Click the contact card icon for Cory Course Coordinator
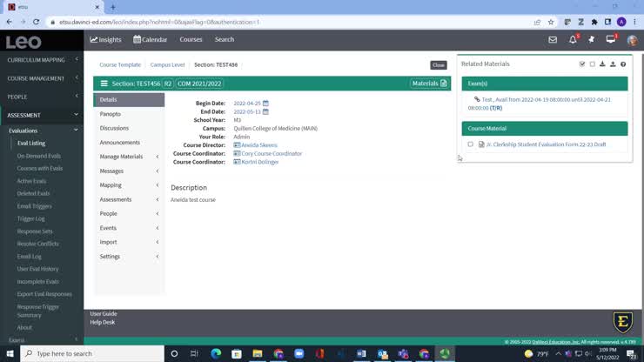The height and width of the screenshot is (362, 644). 237,154
